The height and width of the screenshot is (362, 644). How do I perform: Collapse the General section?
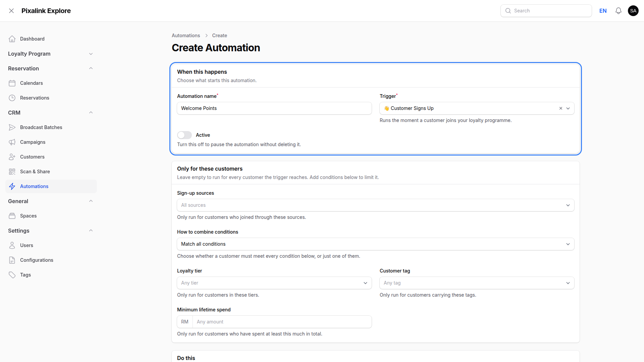(91, 201)
